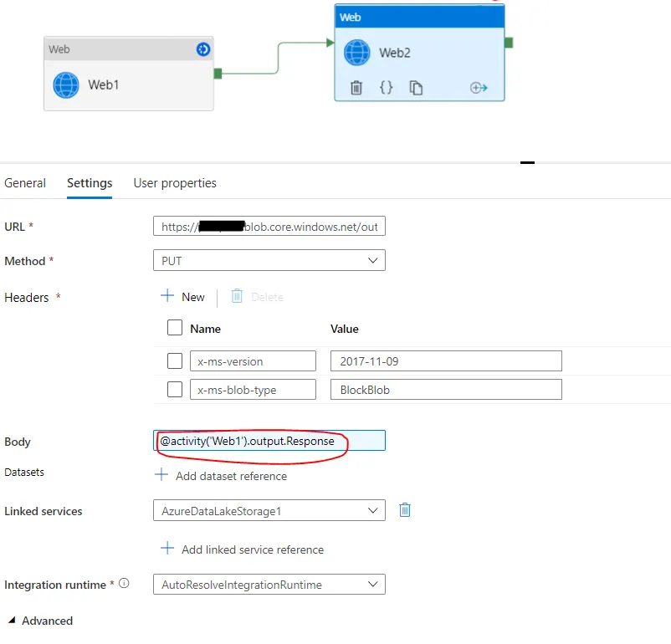This screenshot has height=644, width=671.
Task: Switch to the Settings tab
Action: pyautogui.click(x=90, y=183)
